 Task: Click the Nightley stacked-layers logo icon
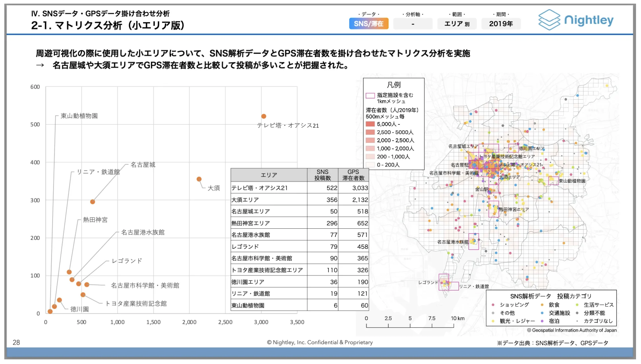(549, 20)
